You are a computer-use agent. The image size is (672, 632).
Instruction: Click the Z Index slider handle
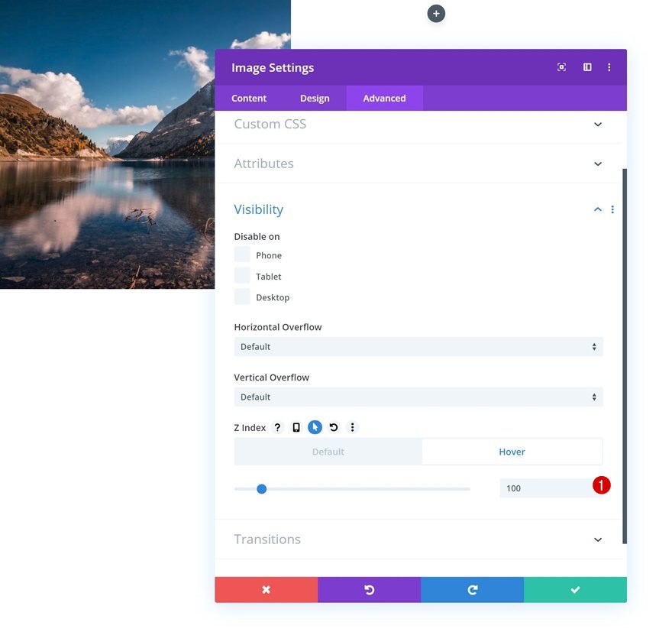coord(261,489)
